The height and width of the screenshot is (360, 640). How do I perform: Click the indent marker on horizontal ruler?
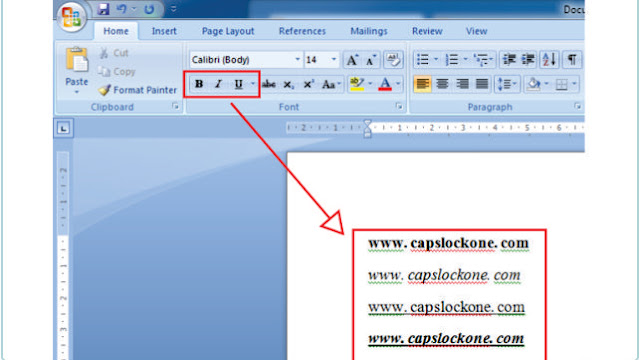[367, 128]
